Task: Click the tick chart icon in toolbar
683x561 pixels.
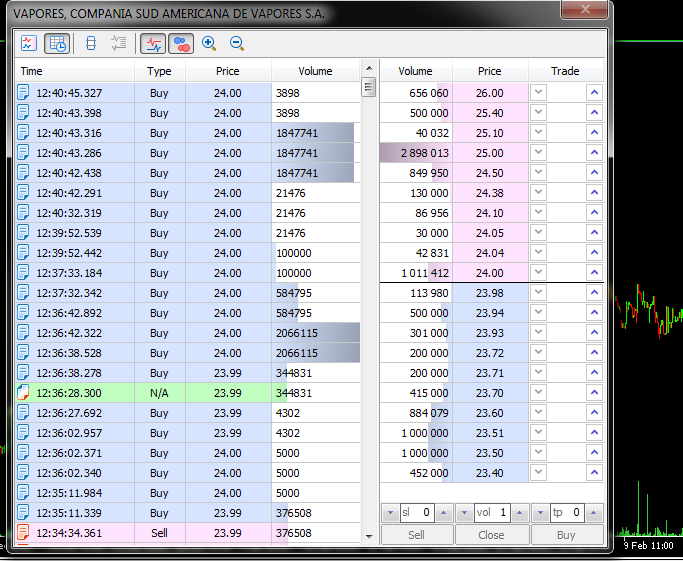Action: (28, 43)
